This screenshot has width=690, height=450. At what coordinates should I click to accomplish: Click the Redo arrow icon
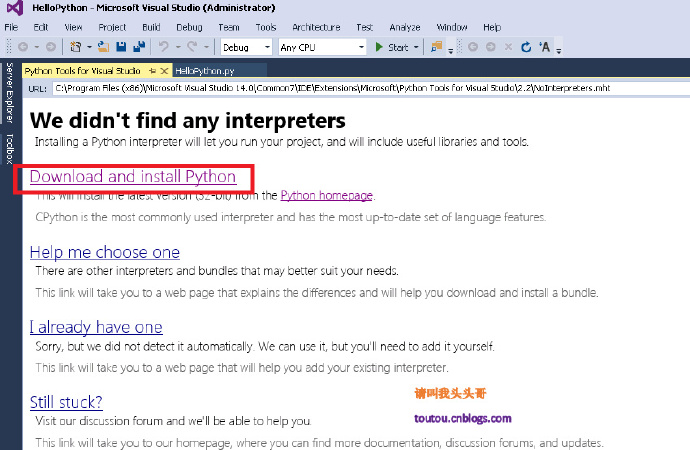193,47
